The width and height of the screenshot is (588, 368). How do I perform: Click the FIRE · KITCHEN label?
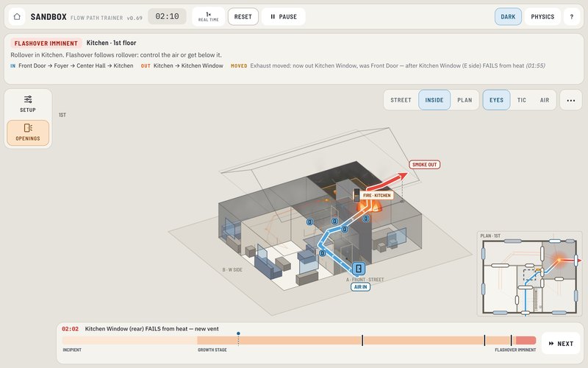coord(377,195)
